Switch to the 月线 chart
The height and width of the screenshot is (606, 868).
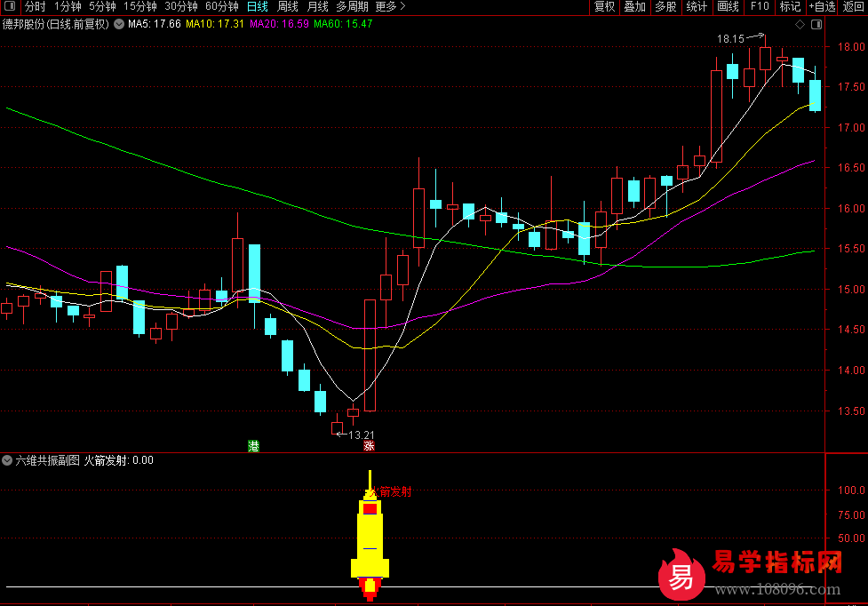tap(317, 6)
